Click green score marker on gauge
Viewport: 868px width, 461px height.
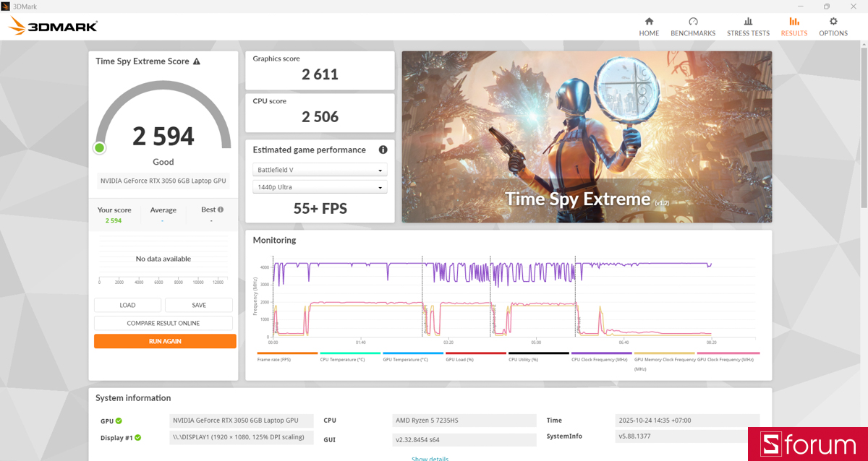(x=100, y=148)
